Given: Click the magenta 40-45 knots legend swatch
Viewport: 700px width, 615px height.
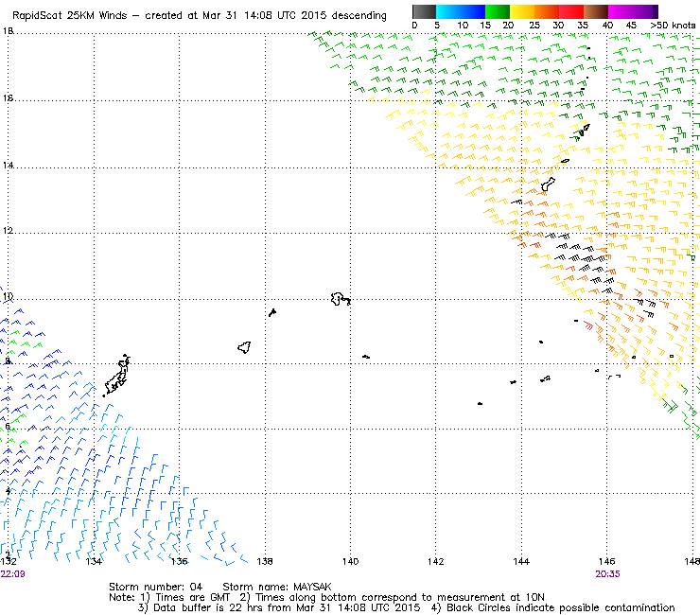Looking at the screenshot, I should (621, 11).
